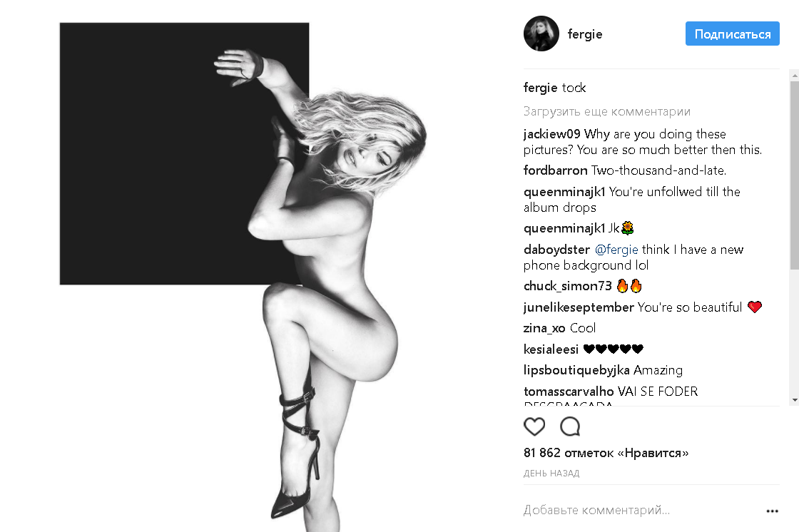Like the post with the heart icon
The image size is (799, 532).
click(x=534, y=426)
